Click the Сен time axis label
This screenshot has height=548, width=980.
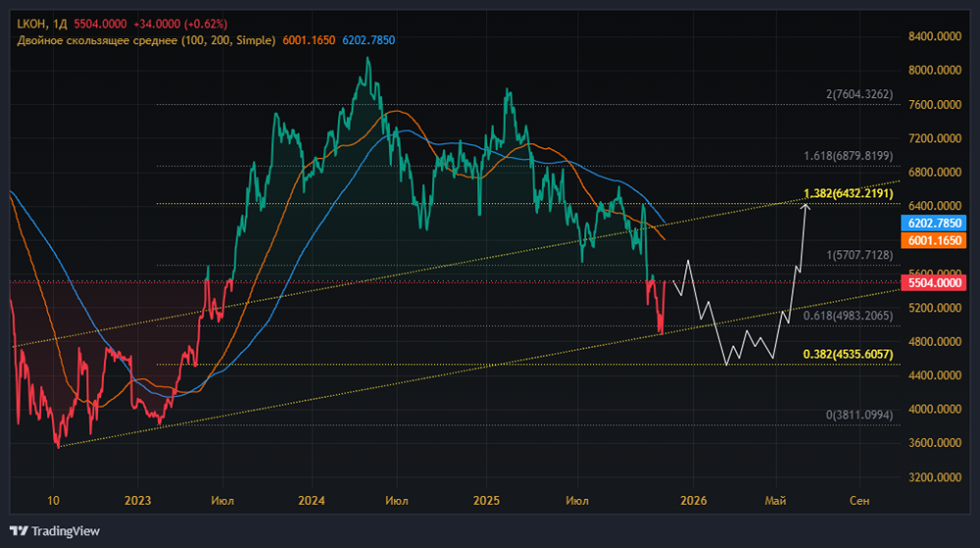tap(859, 501)
